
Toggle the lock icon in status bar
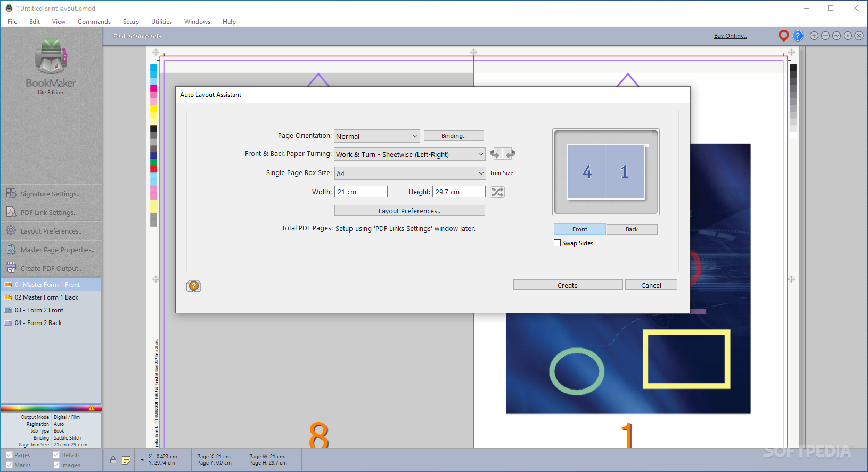[113, 460]
